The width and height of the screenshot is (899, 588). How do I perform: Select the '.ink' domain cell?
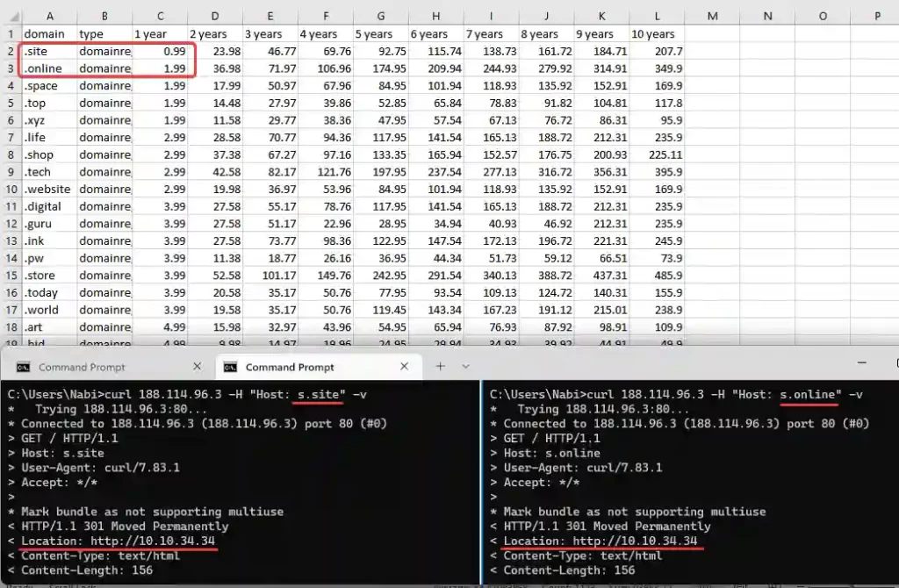49,240
